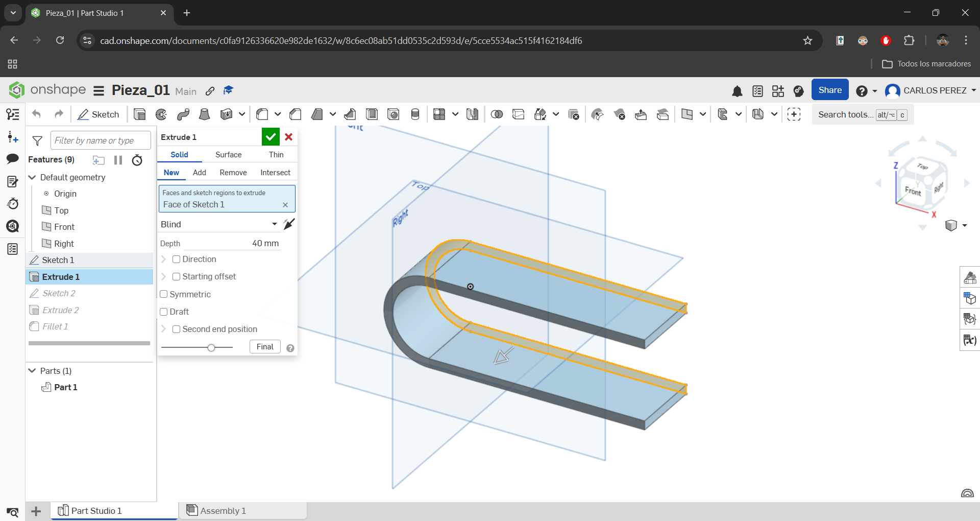This screenshot has height=521, width=980.
Task: Enable the Draft checkbox in the Extrude dialog
Action: pyautogui.click(x=164, y=312)
